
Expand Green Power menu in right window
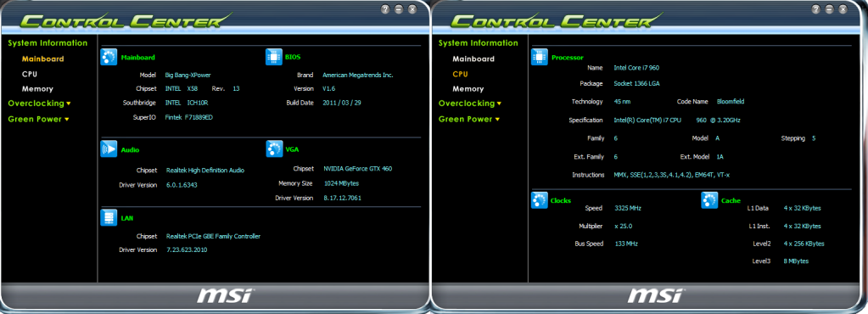469,119
